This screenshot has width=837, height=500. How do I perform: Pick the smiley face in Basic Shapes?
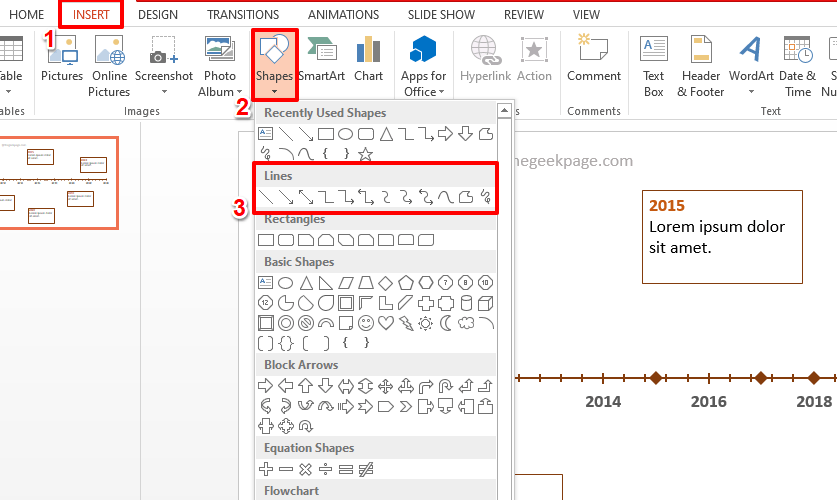pos(366,323)
